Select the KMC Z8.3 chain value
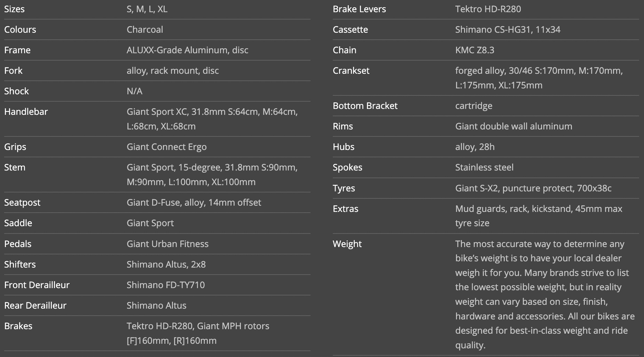Viewport: 644px width, 357px height. (474, 50)
